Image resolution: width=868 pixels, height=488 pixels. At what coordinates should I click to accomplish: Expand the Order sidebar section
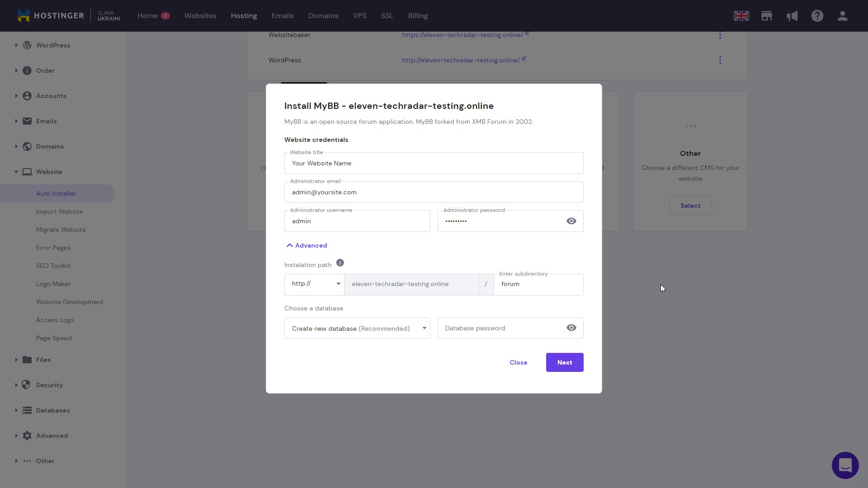[16, 70]
